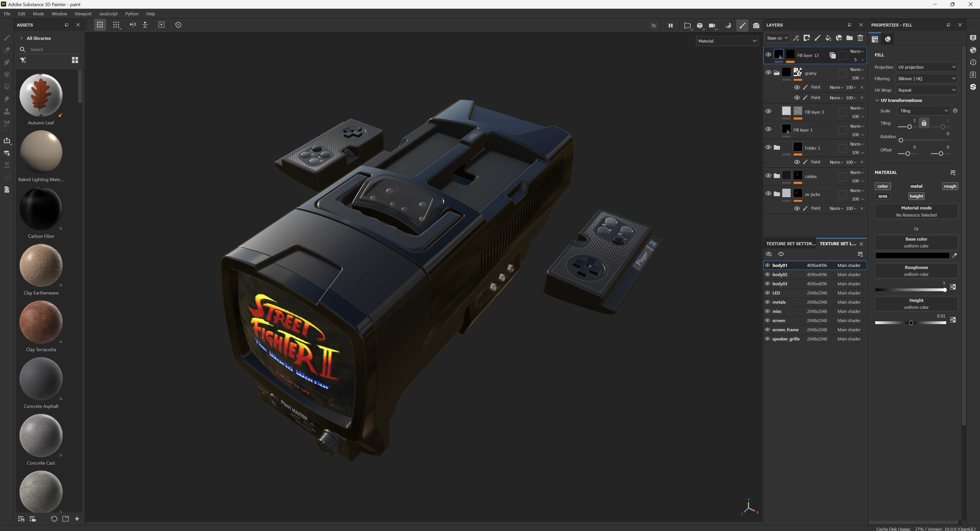
Task: Open the UV Wrap Repeat dropdown
Action: 927,90
